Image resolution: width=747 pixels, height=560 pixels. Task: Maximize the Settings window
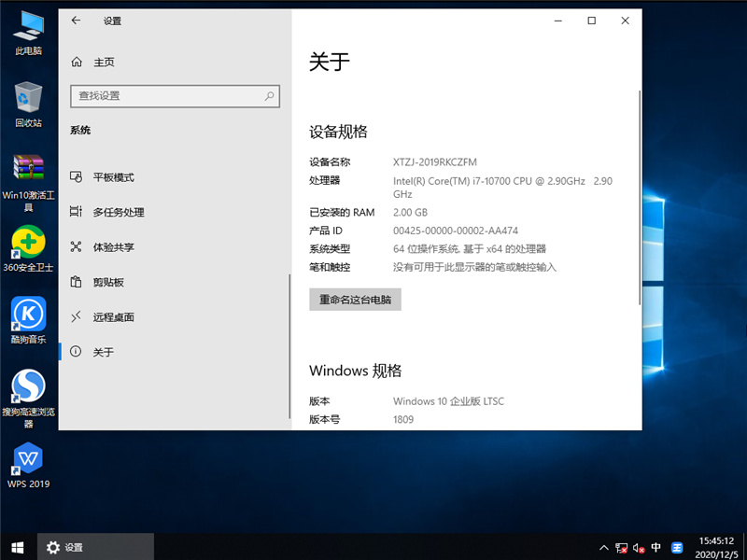592,21
